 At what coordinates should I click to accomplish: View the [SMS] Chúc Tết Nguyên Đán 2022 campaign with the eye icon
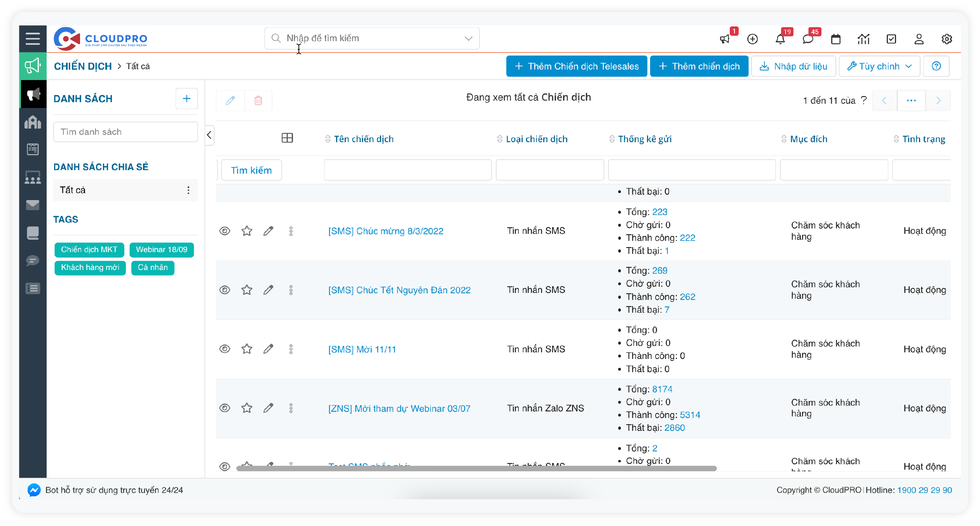[225, 290]
